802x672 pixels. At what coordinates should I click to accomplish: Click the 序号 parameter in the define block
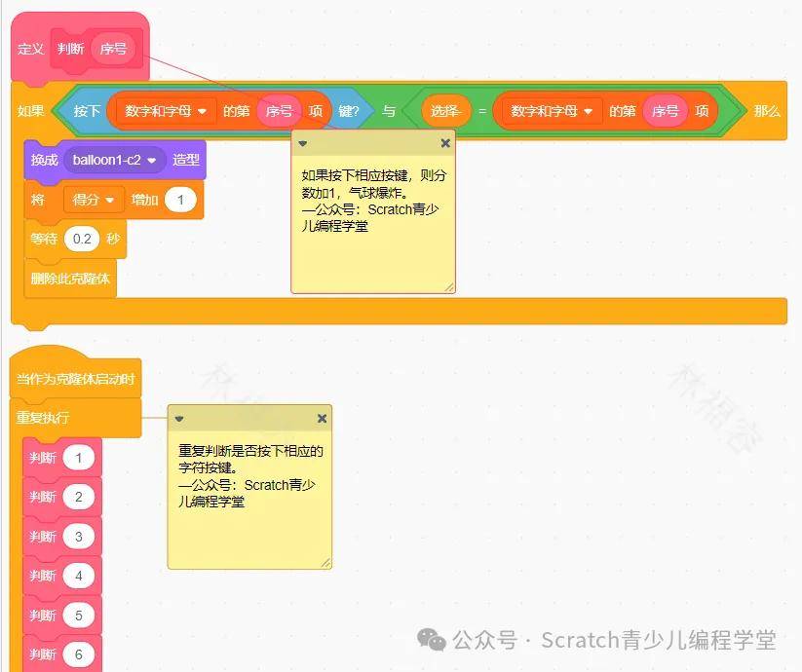click(113, 49)
